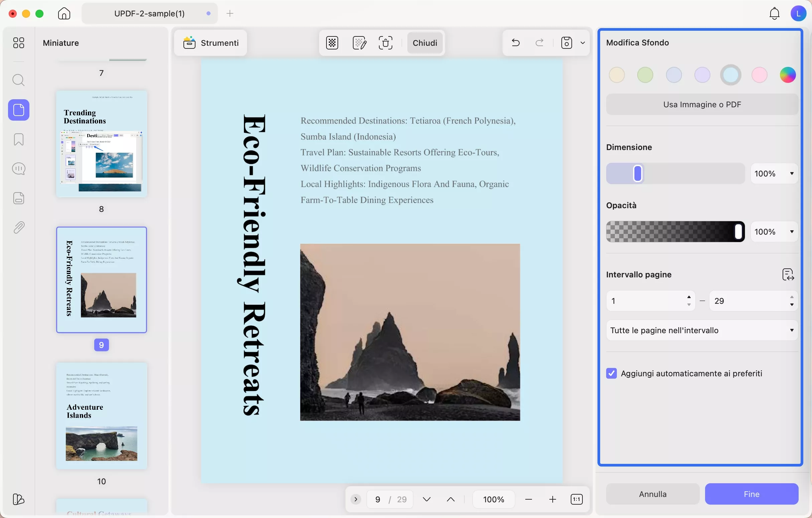This screenshot has height=518, width=812.
Task: Open the Tutte le pagine nell'intervallo dropdown
Action: 701,330
